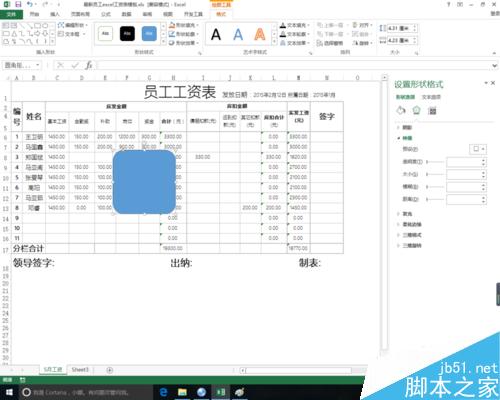The image size is (500, 400).
Task: Open Edit Shape (编辑形状) dropdown
Action: click(73, 25)
